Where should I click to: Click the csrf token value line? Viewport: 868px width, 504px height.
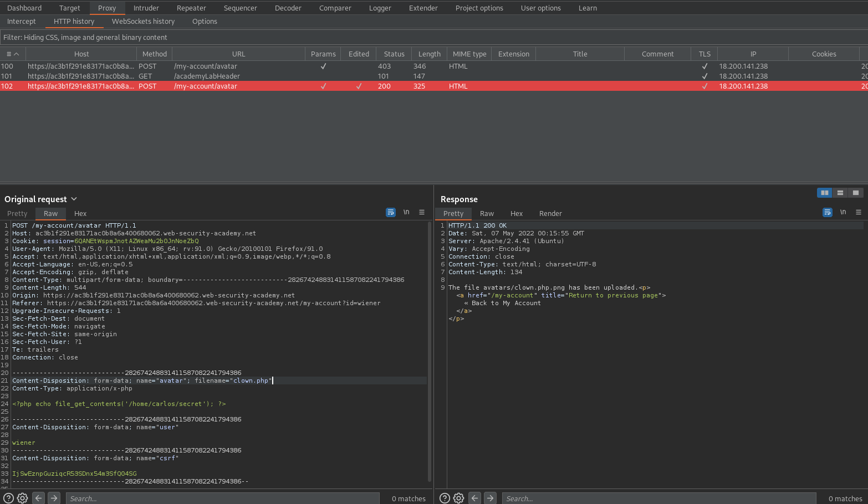point(74,474)
